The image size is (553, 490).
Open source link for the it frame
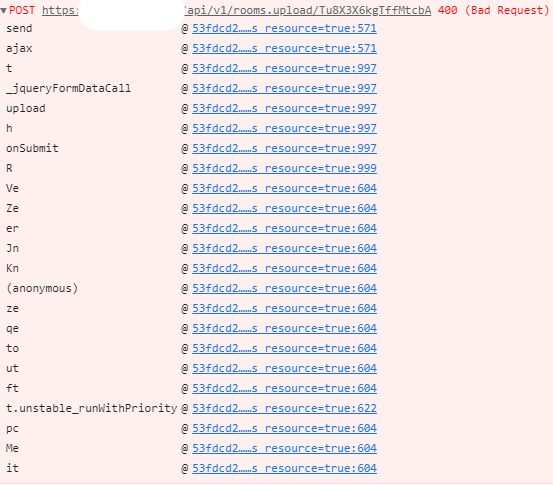pos(284,468)
